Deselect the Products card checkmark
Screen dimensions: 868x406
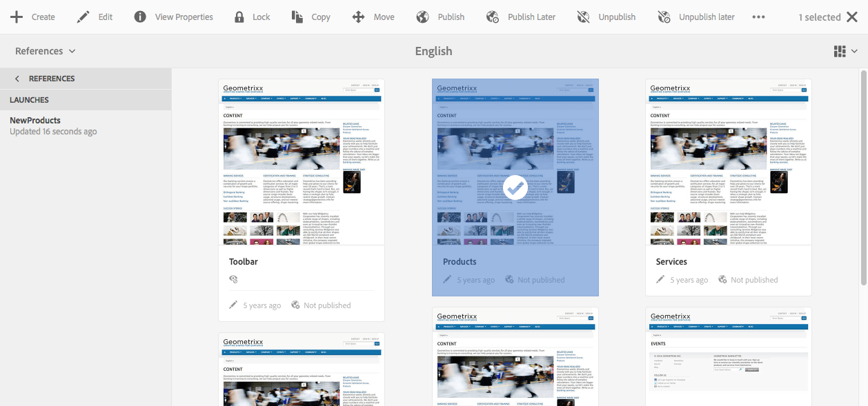point(515,187)
